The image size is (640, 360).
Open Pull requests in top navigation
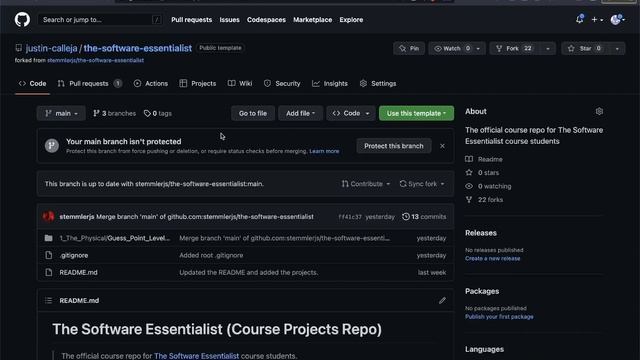(191, 20)
